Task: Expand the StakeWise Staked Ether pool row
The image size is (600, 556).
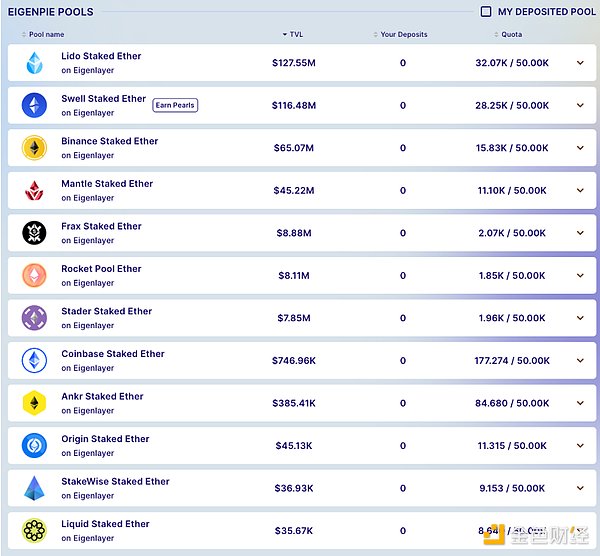Action: pos(580,488)
